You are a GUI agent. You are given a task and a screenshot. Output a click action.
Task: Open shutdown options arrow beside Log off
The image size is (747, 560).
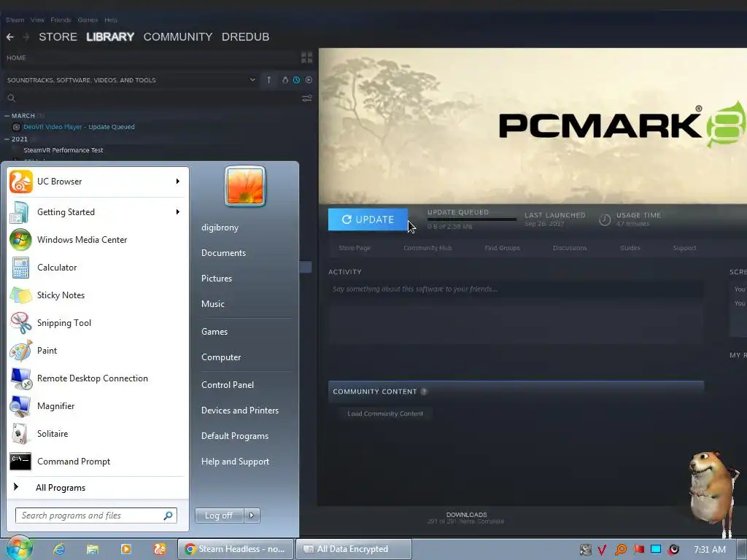(x=252, y=516)
